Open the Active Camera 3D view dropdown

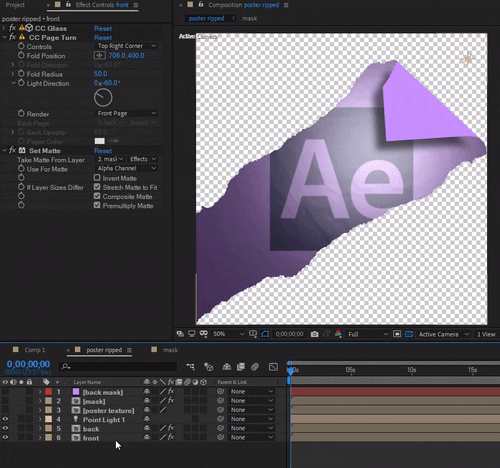pos(444,334)
